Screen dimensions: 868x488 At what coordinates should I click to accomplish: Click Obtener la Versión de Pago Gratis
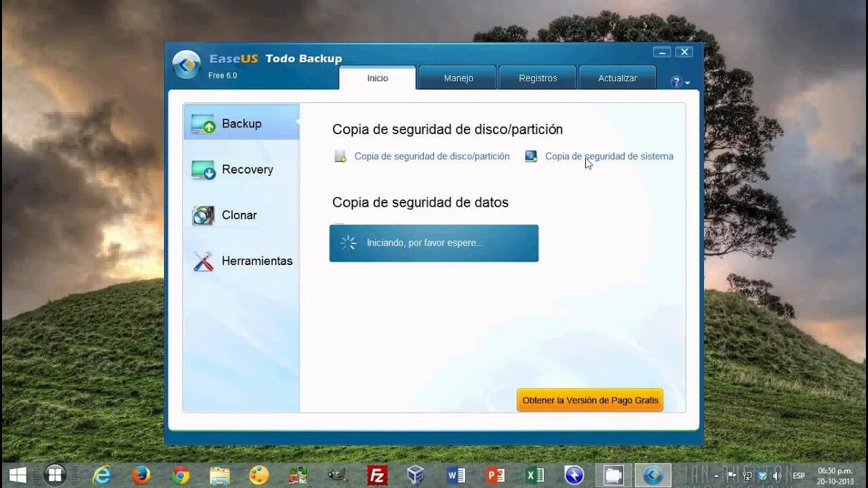(x=590, y=400)
